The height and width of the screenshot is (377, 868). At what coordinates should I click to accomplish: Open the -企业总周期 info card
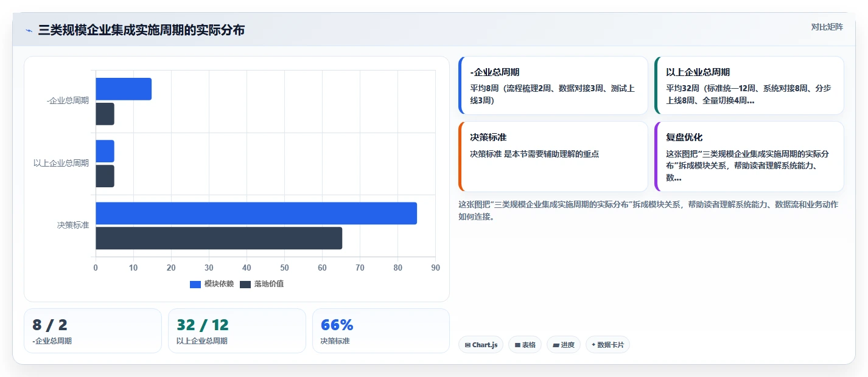(553, 86)
